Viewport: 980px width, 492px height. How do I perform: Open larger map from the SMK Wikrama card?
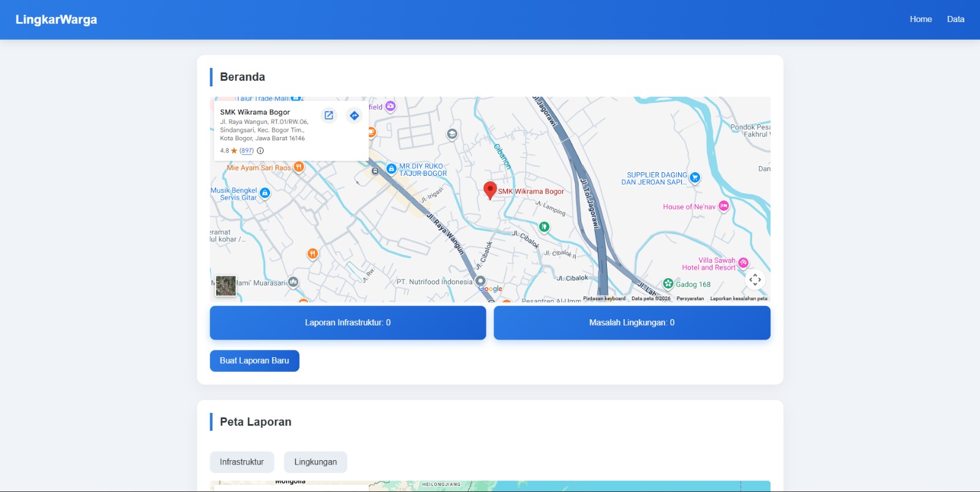[x=329, y=115]
